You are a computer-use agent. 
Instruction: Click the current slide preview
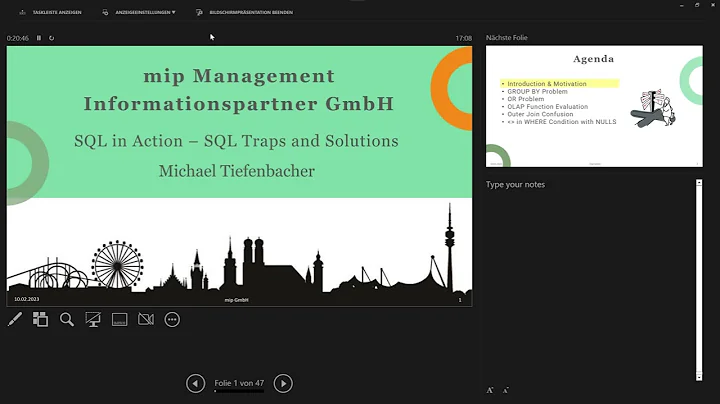(239, 175)
